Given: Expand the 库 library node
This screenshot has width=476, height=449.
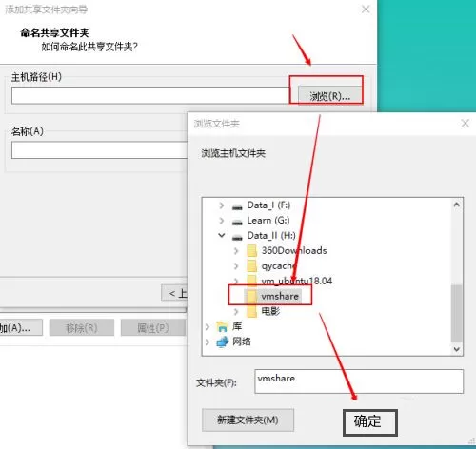Looking at the screenshot, I should click(x=208, y=326).
